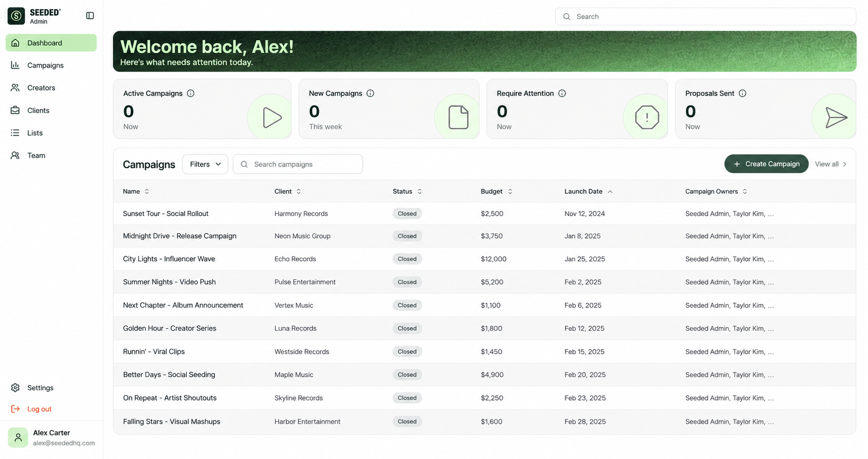
Task: Click the $1,100 budget cell
Action: [491, 305]
